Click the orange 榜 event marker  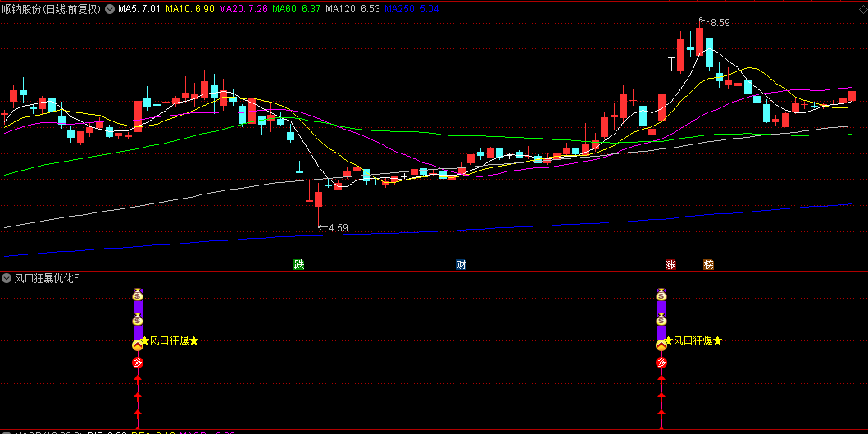tap(708, 265)
